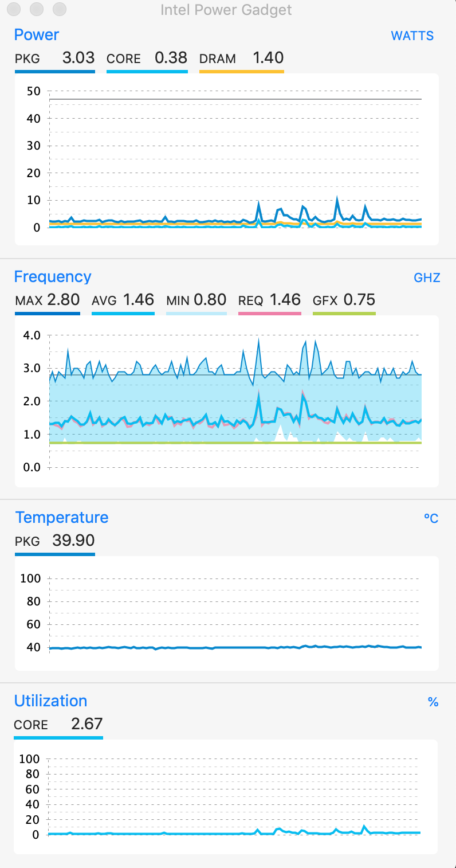Click the GHZ unit label
The height and width of the screenshot is (868, 456).
pyautogui.click(x=427, y=278)
